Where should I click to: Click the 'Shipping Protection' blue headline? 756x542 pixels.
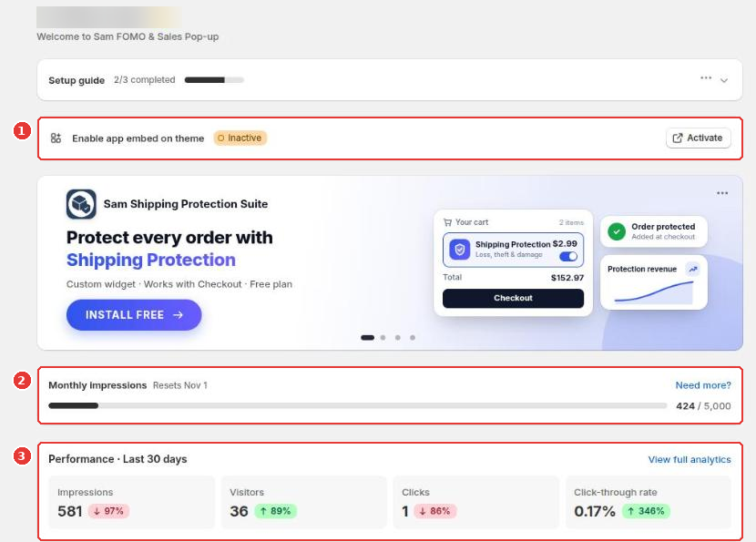tap(151, 260)
